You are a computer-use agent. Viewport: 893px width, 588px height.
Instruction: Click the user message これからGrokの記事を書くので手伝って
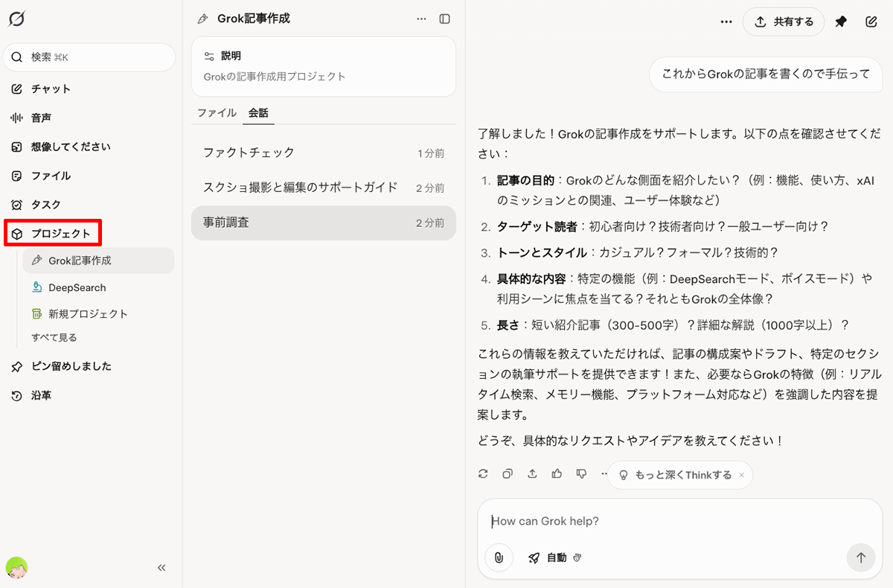click(x=766, y=74)
